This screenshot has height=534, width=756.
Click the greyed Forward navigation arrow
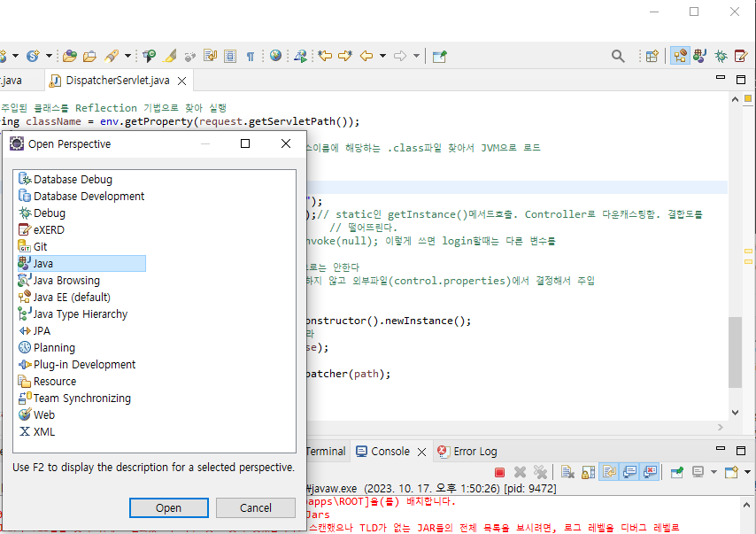pyautogui.click(x=400, y=56)
